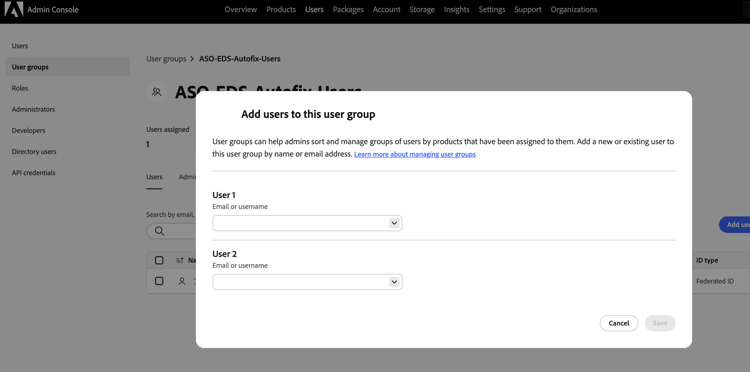The width and height of the screenshot is (750, 372).
Task: Open the Products menu
Action: click(281, 10)
